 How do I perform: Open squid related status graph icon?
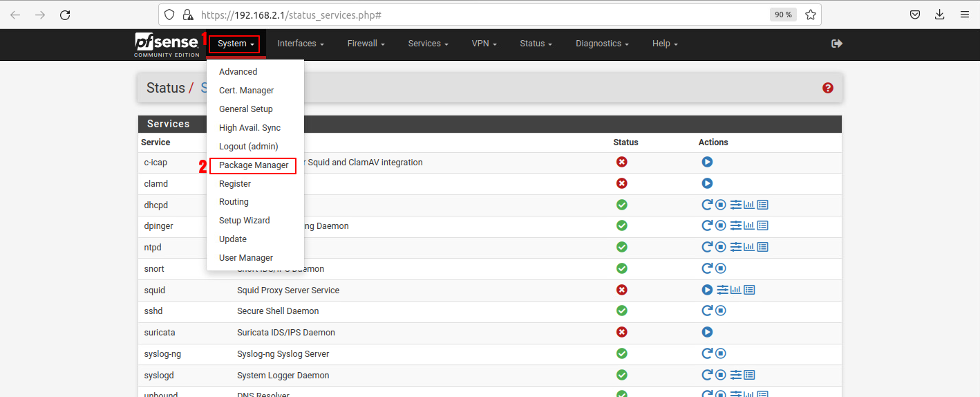(x=736, y=290)
